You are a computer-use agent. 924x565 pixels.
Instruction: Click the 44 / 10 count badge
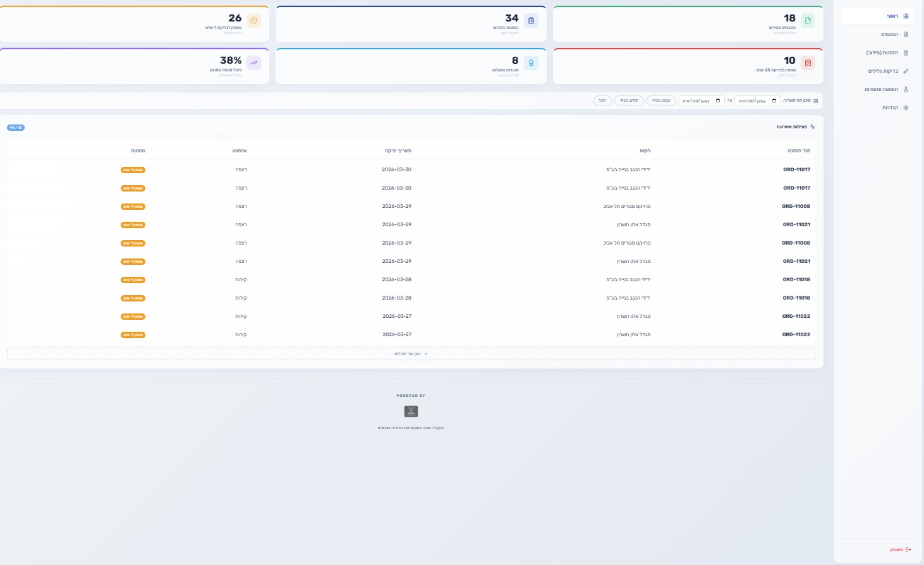pyautogui.click(x=16, y=128)
